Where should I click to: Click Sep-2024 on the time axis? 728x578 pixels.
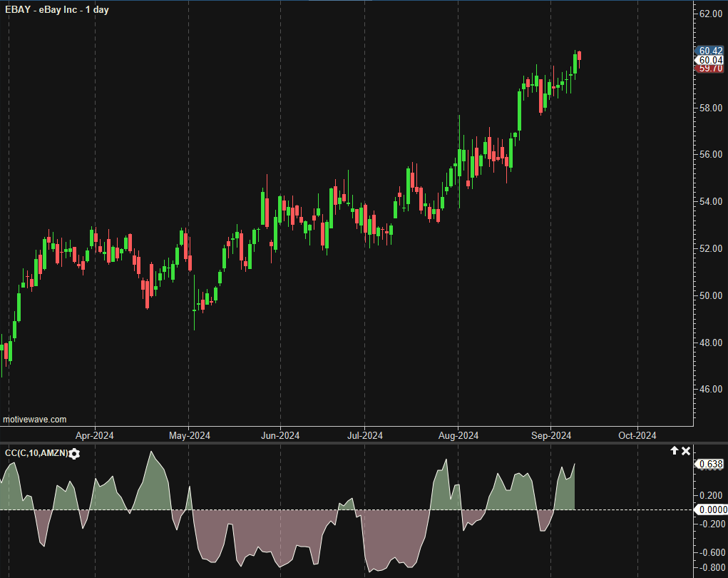pos(551,435)
